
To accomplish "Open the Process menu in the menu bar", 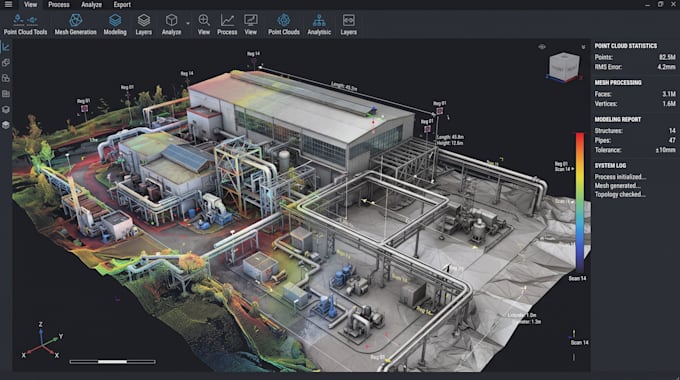I will click(x=59, y=5).
